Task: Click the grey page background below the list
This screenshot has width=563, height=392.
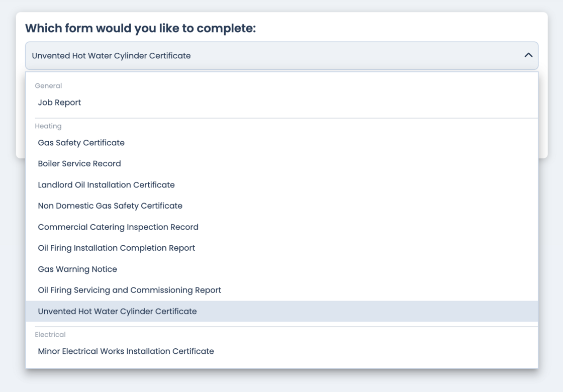Action: click(281, 381)
